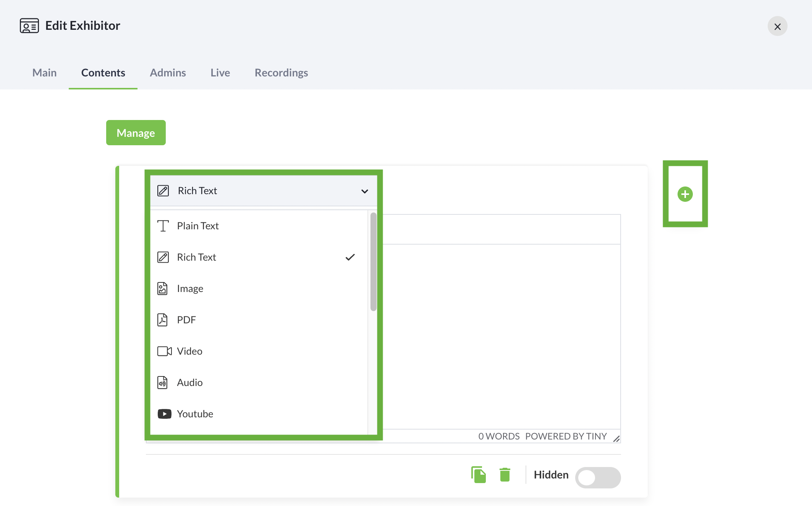This screenshot has height=506, width=812.
Task: Click the duplicate content block icon
Action: pos(478,475)
